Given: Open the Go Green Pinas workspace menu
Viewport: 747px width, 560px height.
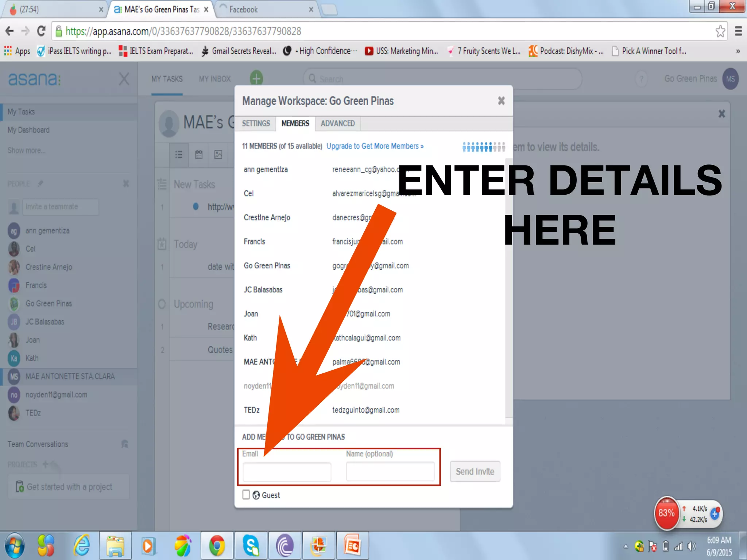Looking at the screenshot, I should tap(690, 79).
